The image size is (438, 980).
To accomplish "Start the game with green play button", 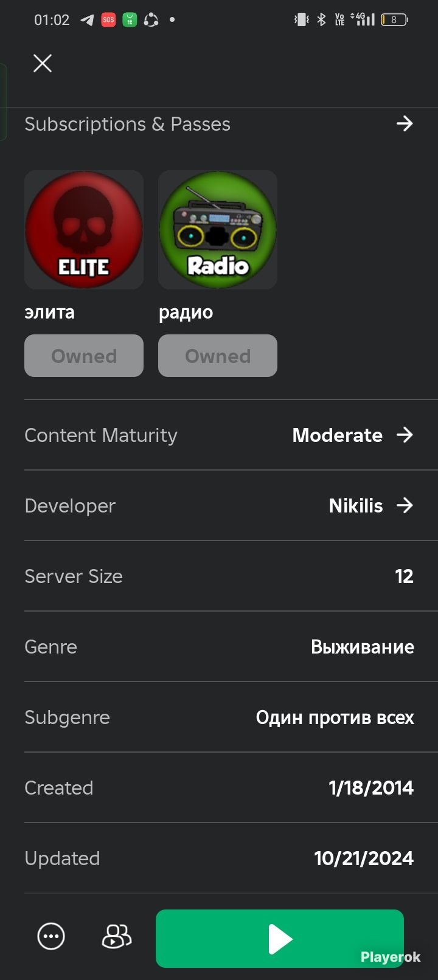I will [280, 939].
